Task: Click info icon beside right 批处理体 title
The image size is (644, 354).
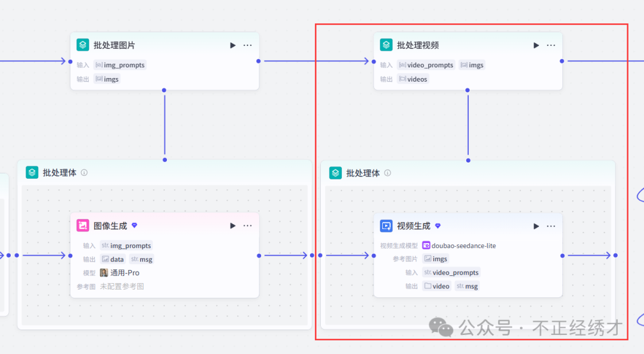Action: (388, 173)
